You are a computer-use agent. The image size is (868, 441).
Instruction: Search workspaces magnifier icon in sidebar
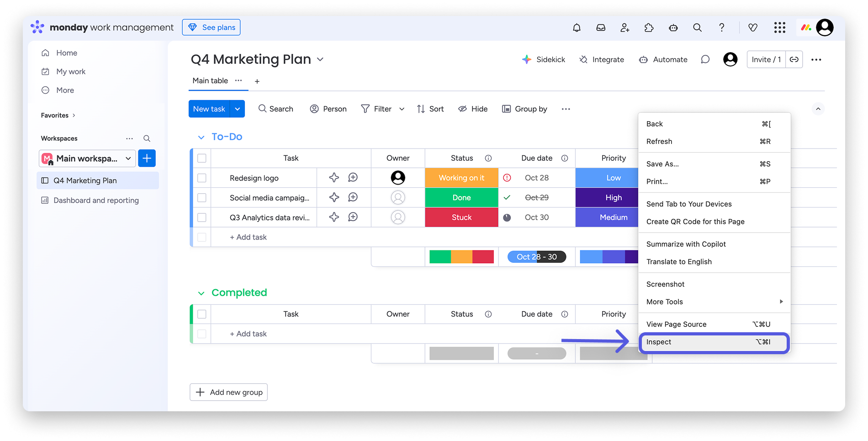(x=147, y=138)
